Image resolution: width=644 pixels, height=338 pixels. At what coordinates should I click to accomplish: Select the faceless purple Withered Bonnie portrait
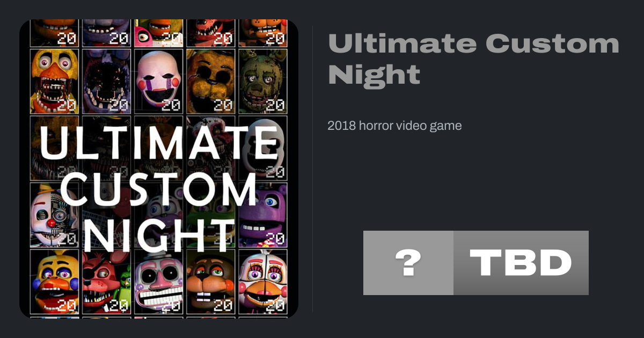click(x=106, y=82)
